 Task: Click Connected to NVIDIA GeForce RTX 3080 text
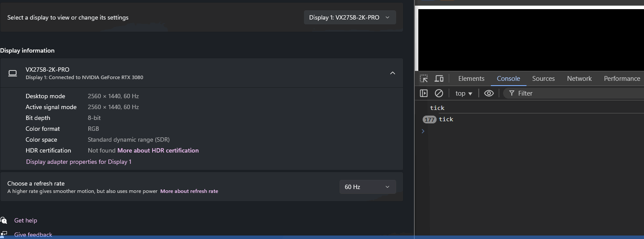point(96,77)
